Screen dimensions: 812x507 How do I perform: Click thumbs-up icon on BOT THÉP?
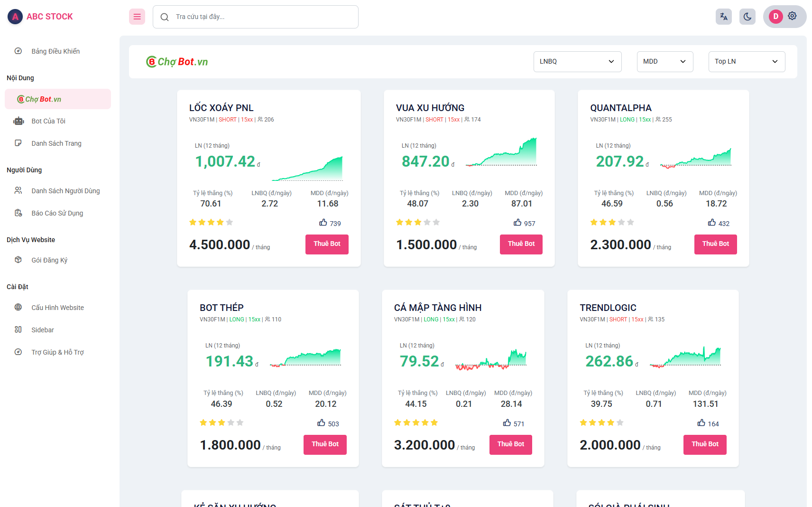point(321,423)
